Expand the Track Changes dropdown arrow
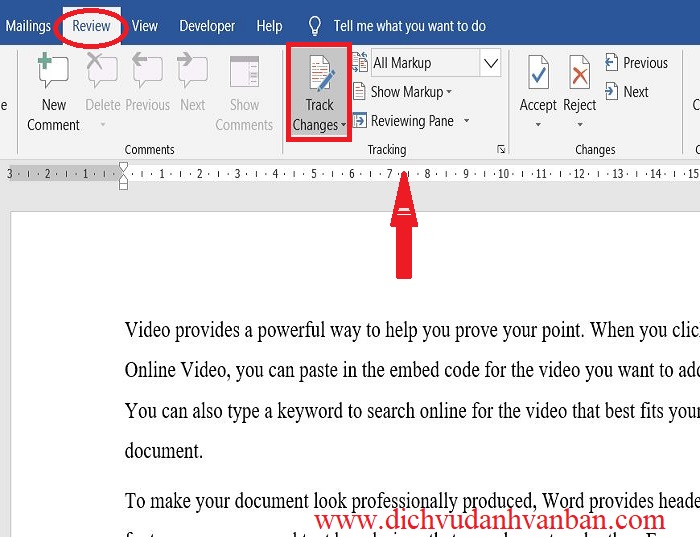 pos(343,125)
